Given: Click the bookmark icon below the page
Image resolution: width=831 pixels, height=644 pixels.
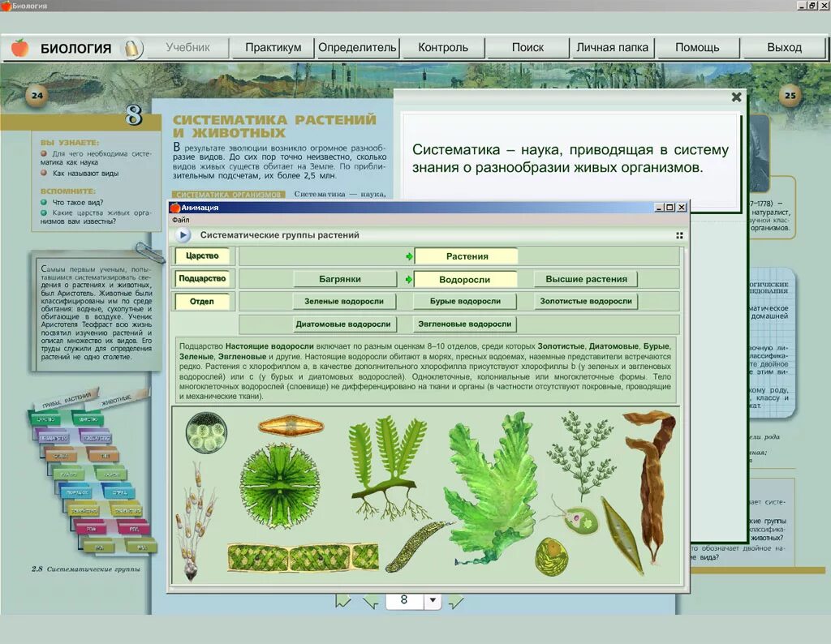Looking at the screenshot, I should (x=343, y=600).
